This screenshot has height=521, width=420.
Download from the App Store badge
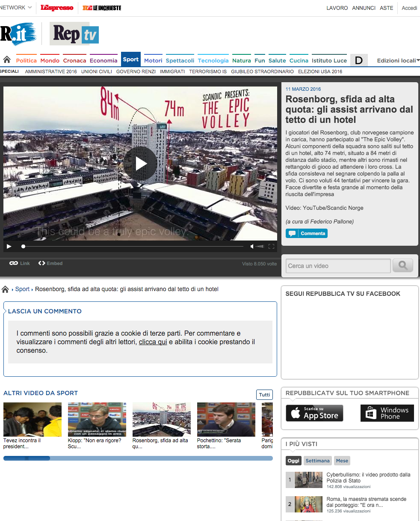pyautogui.click(x=314, y=413)
